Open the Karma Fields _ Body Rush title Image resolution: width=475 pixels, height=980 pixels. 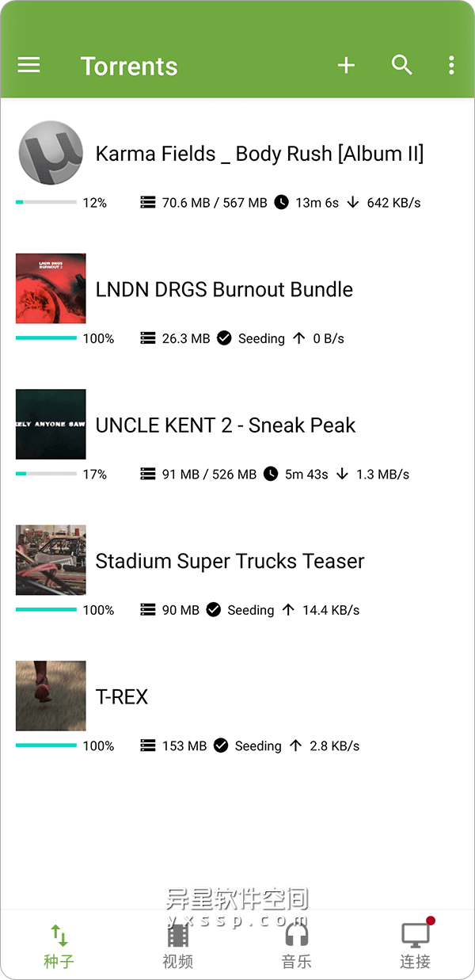click(x=260, y=154)
